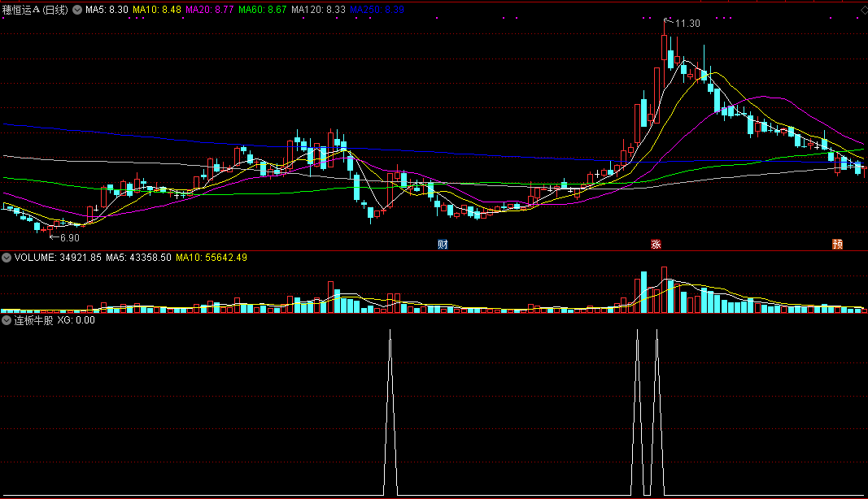The image size is (868, 499).
Task: Click the volume MA5: 43358.50 value
Action: pos(138,258)
